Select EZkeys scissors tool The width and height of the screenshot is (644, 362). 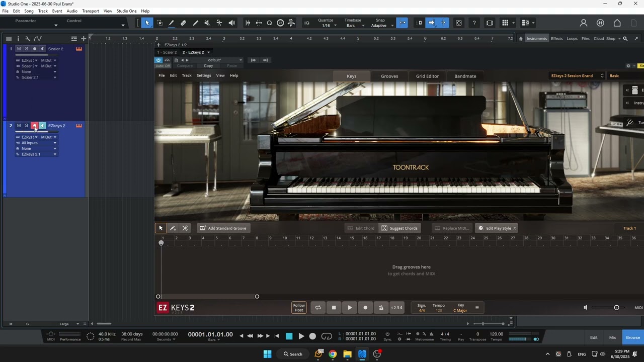(x=185, y=228)
